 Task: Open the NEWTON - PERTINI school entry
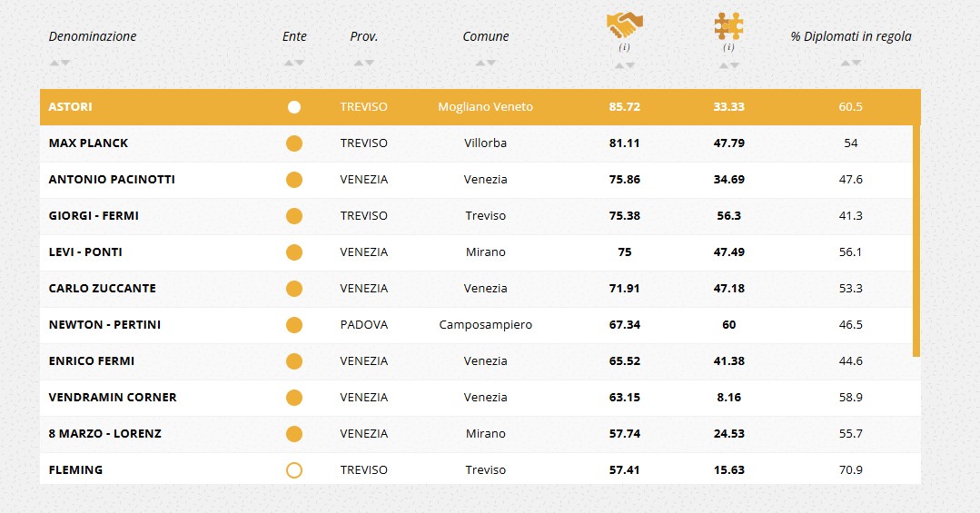(104, 325)
